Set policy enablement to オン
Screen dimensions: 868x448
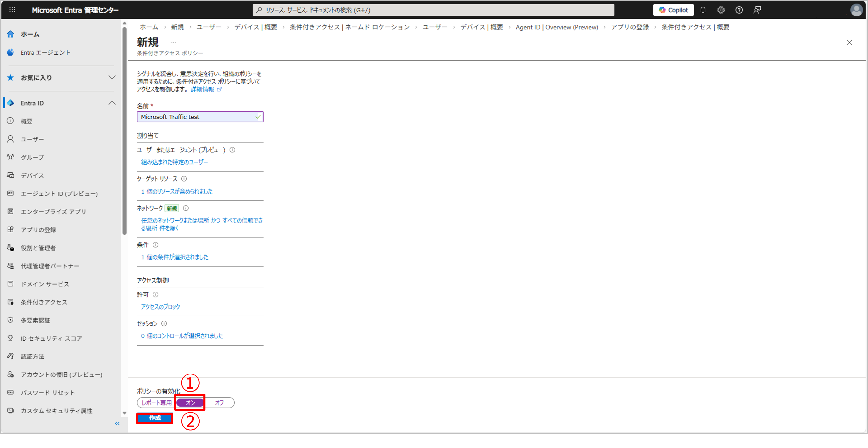tap(190, 403)
